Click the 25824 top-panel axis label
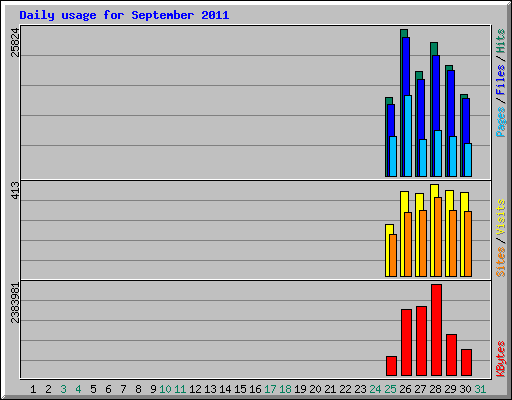512x400 pixels. [x=15, y=43]
